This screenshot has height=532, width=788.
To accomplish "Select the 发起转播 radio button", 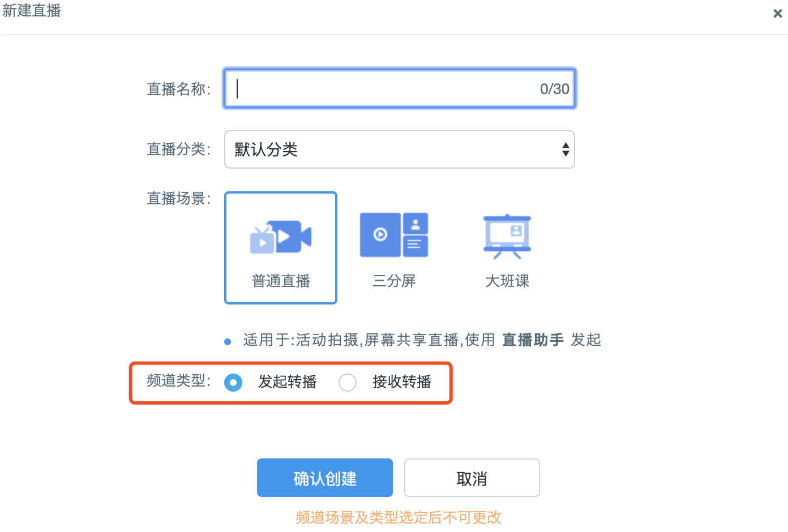I will click(233, 383).
